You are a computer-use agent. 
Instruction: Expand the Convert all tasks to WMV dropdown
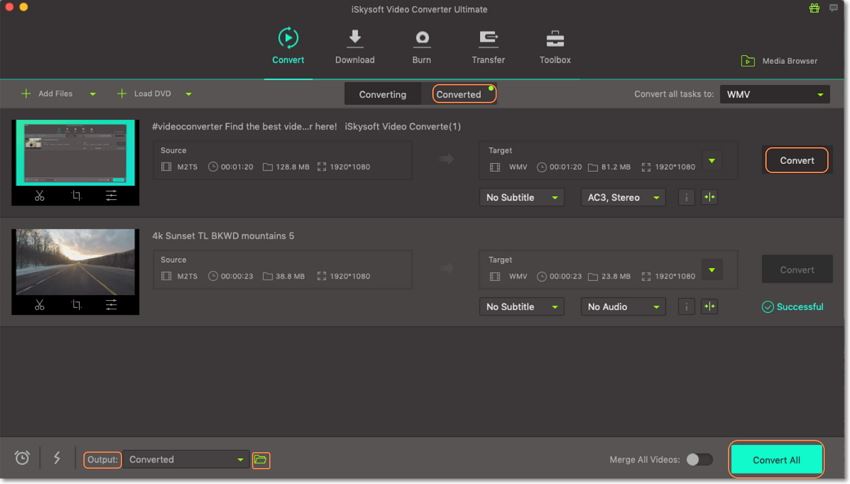click(x=774, y=94)
